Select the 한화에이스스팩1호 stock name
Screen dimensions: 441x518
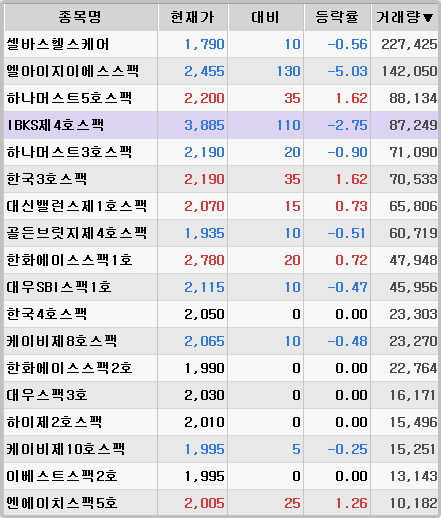pyautogui.click(x=69, y=260)
